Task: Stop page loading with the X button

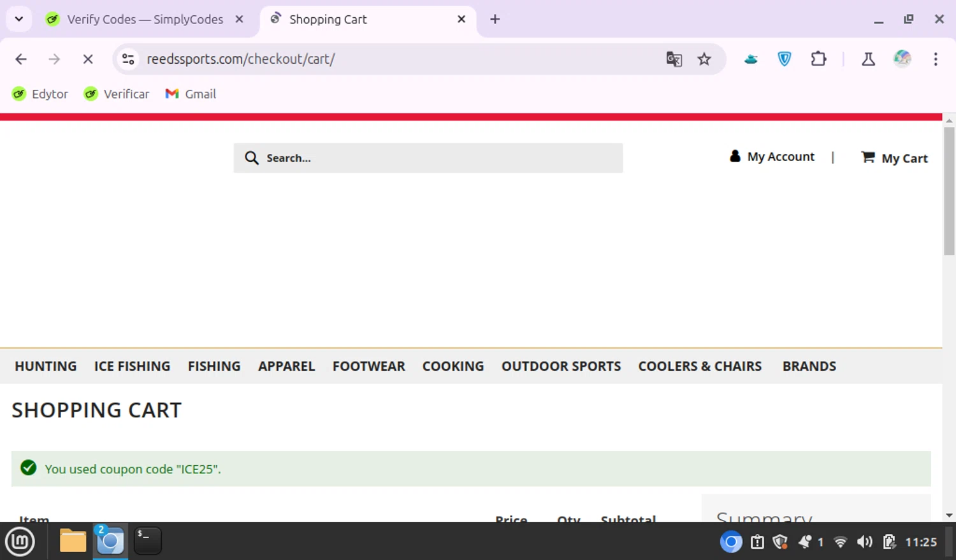Action: click(88, 59)
